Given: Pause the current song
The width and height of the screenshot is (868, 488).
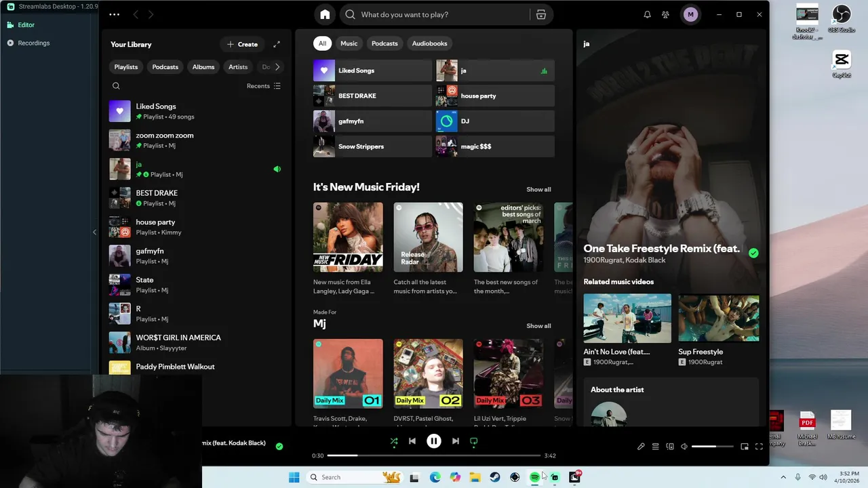Looking at the screenshot, I should [x=434, y=441].
